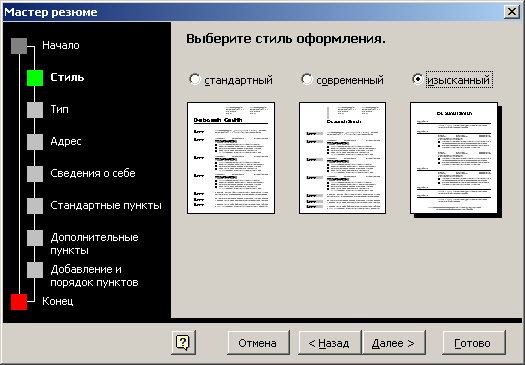Select the современный radio button
Viewport: 525px width, 365px height.
306,79
